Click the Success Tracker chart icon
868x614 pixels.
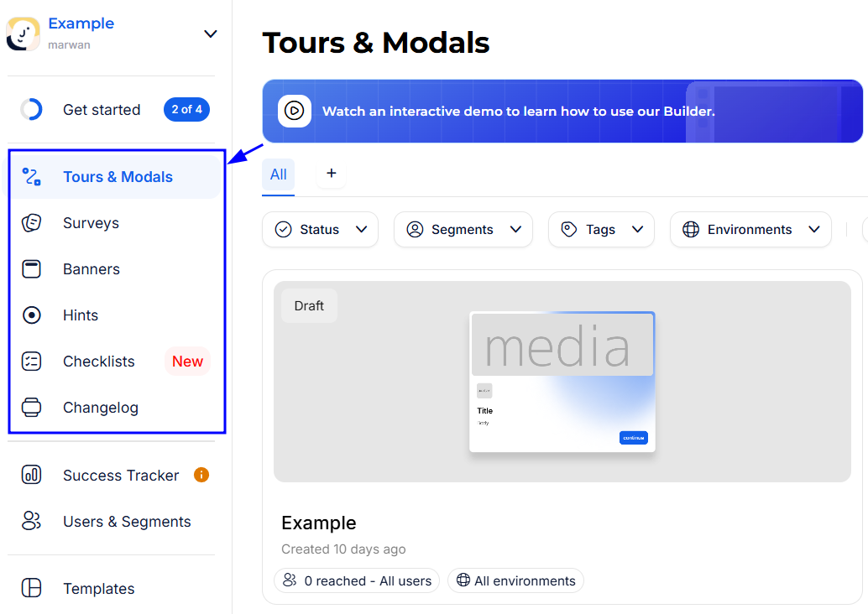pos(31,476)
